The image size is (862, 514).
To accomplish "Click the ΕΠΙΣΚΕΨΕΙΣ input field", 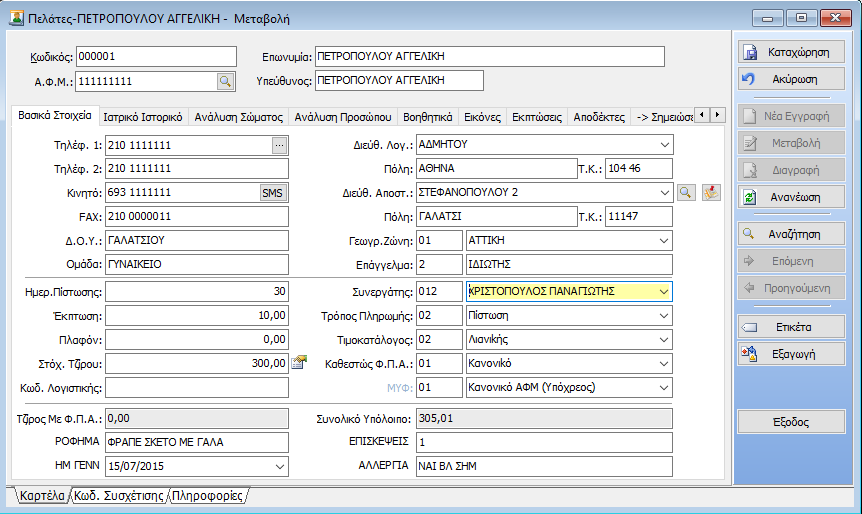I will pyautogui.click(x=544, y=443).
